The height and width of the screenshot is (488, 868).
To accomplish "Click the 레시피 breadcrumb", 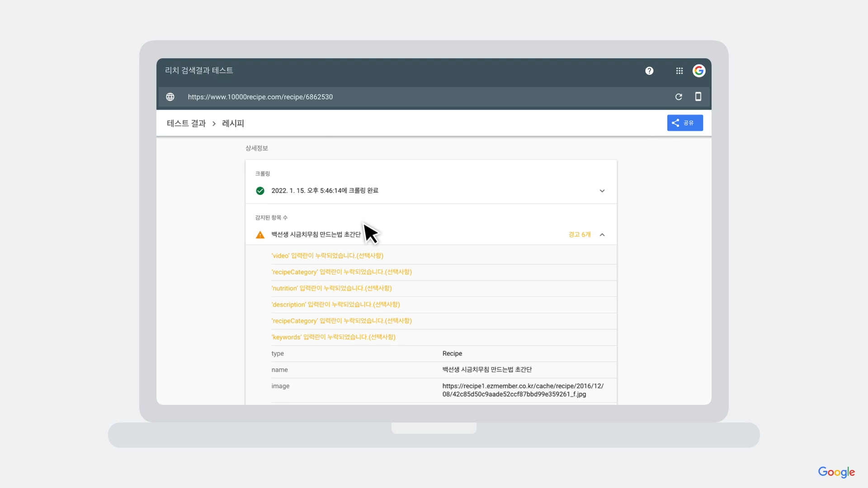I will [233, 123].
